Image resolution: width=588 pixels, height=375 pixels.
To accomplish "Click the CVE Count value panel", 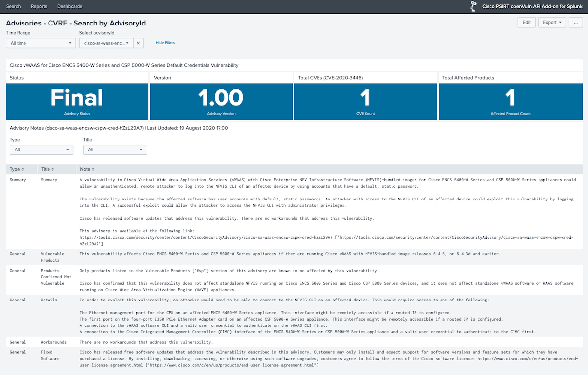I will tap(365, 101).
